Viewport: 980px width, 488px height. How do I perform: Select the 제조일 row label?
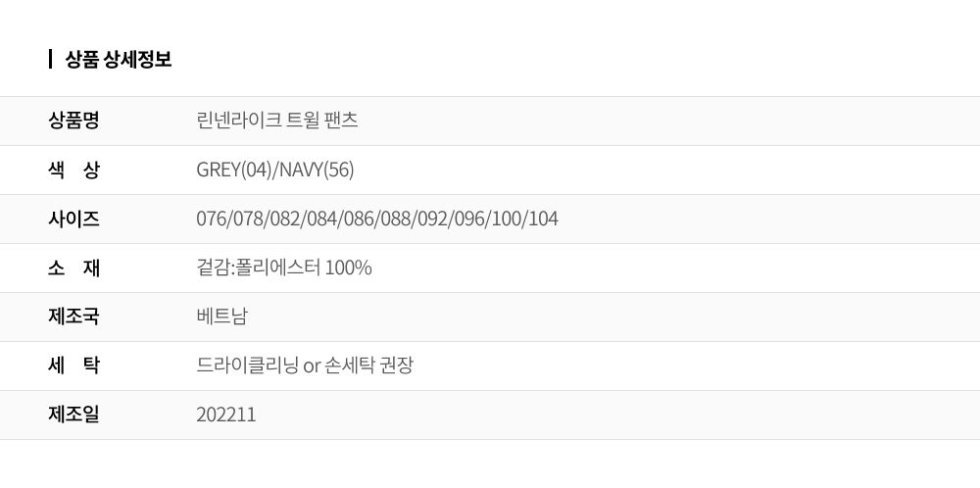coord(73,415)
